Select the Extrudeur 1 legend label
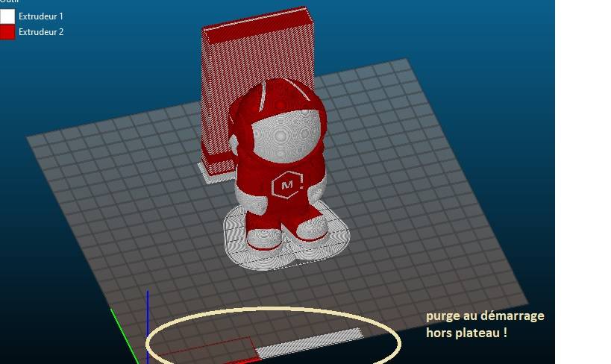The image size is (611, 364). coord(41,16)
